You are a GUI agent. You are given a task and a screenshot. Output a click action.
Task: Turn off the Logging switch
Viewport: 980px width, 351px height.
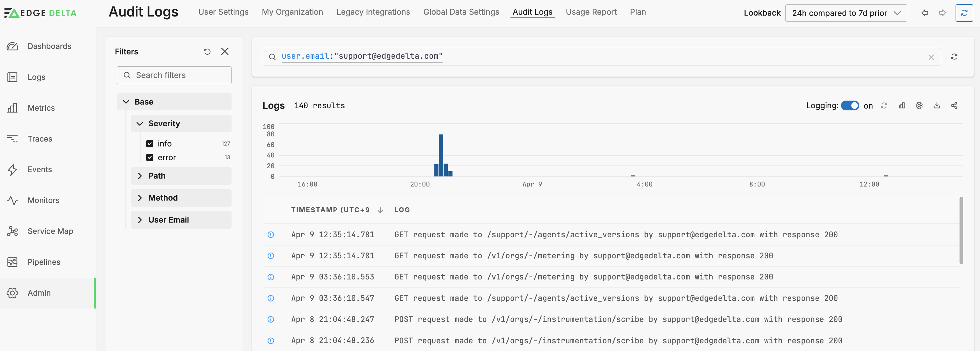point(850,105)
